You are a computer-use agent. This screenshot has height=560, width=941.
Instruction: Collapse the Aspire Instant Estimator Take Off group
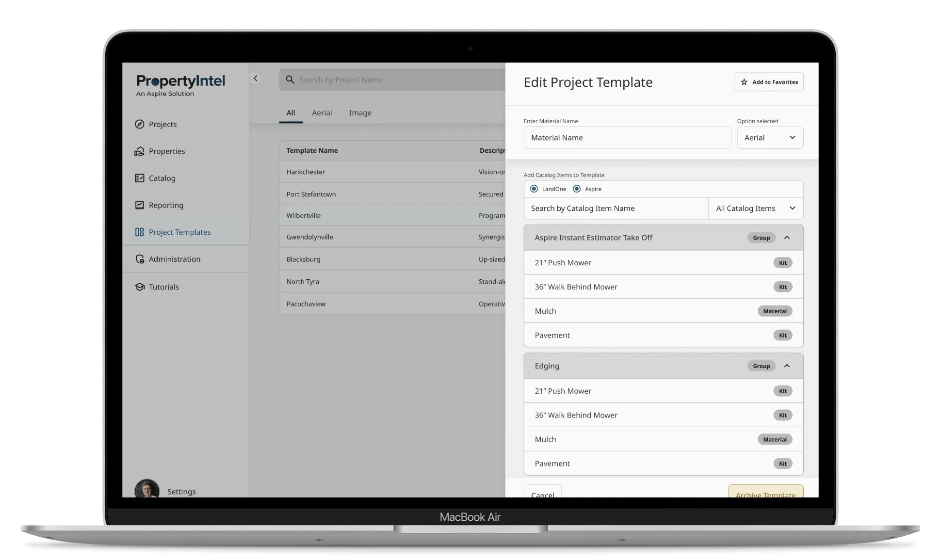(787, 238)
